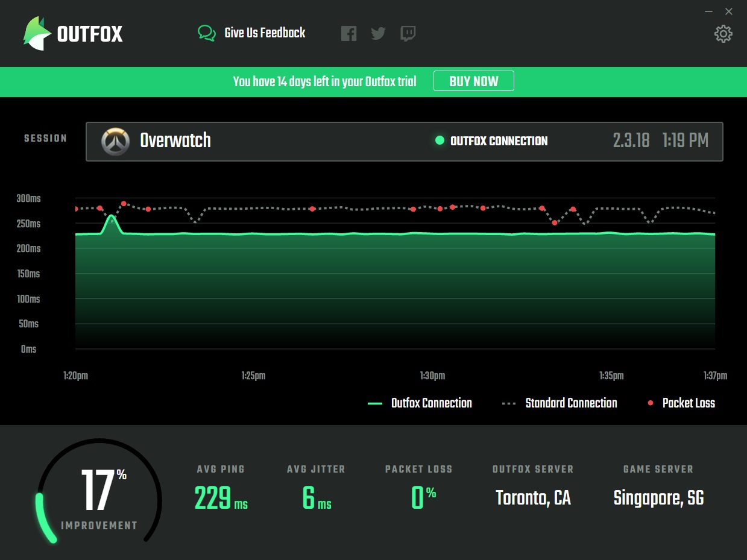Click the OUTFOX SERVER label
The height and width of the screenshot is (560, 747).
[x=533, y=470]
